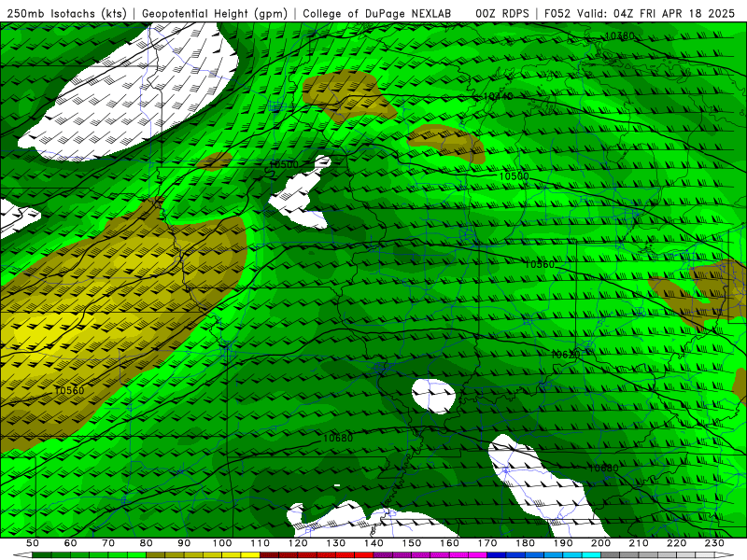This screenshot has width=747, height=560.
Task: Select the bright yellow swatch just before 110
Action: coord(250,555)
